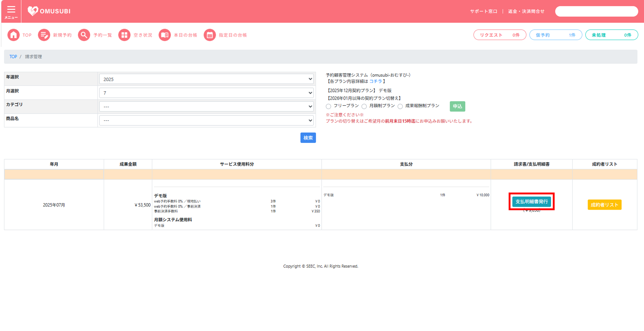The height and width of the screenshot is (331, 644).
Task: Click the blue 検索 button
Action: 308,138
